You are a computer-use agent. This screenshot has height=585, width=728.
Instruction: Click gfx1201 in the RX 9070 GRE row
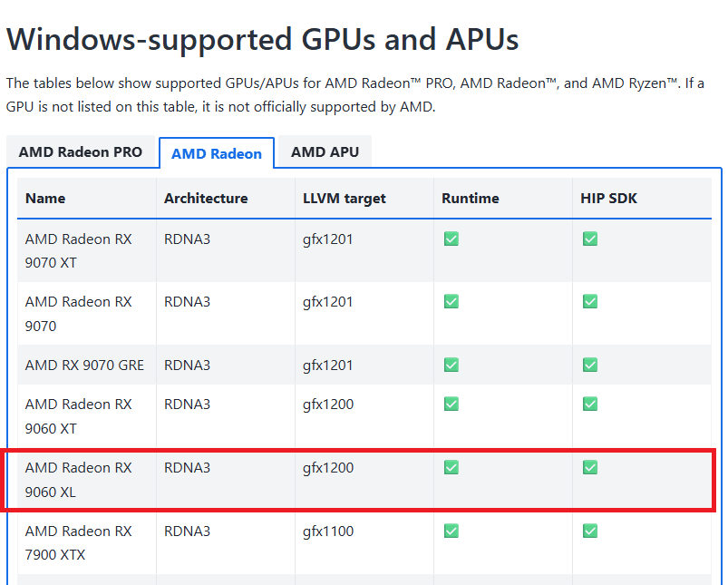tap(328, 366)
